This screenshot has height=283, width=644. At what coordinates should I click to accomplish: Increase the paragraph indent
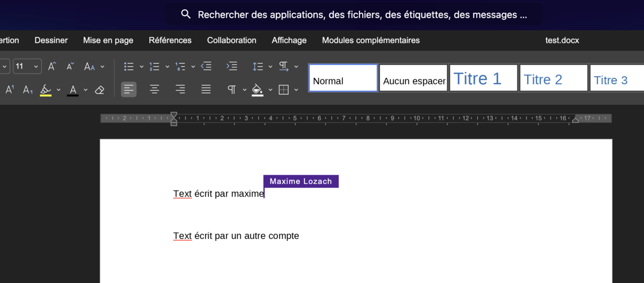coord(232,66)
